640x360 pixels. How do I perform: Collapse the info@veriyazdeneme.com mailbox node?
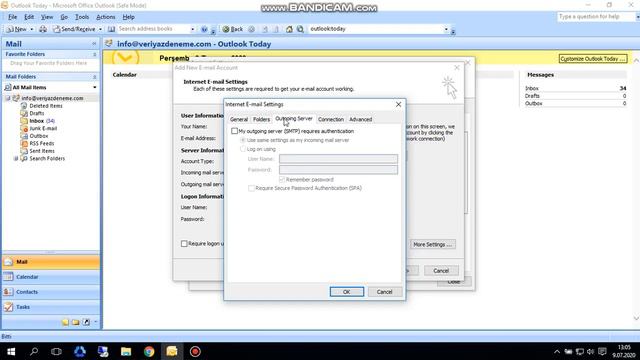(x=8, y=98)
